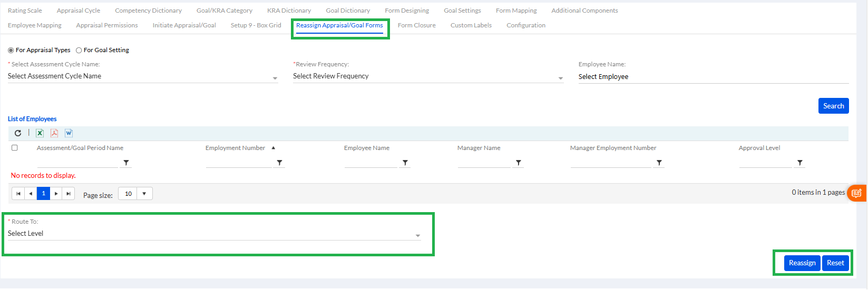Screen dimensions: 868x290
Task: Export employee list to PDF
Action: (x=54, y=133)
